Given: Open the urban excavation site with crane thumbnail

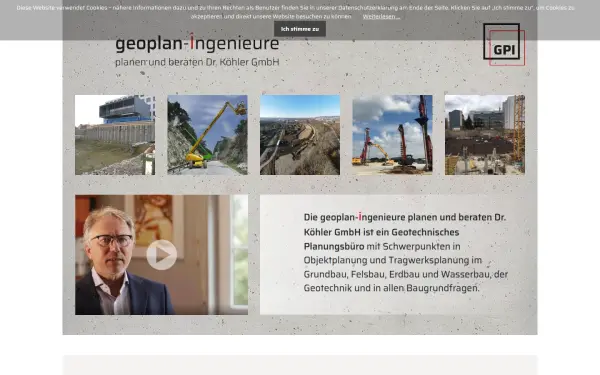Looking at the screenshot, I should point(485,135).
